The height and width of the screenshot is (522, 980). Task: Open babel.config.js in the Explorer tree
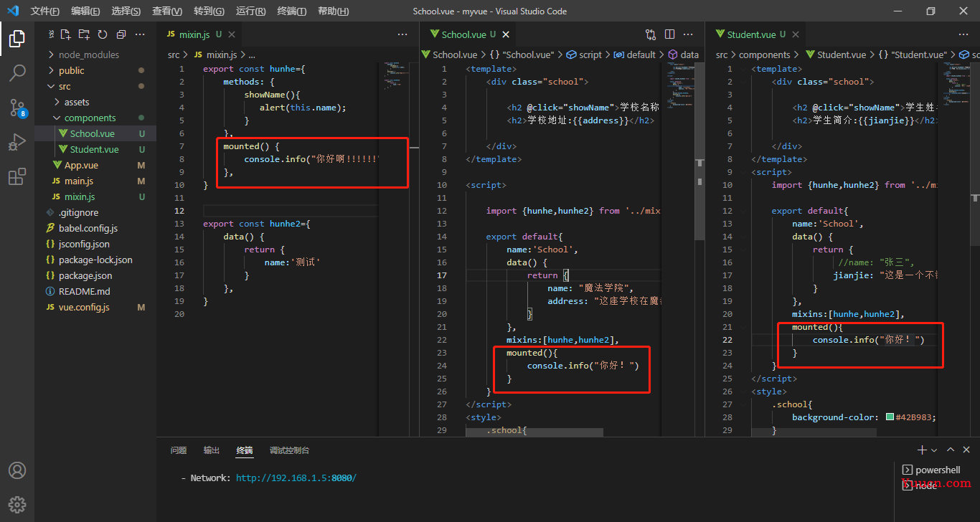point(95,228)
